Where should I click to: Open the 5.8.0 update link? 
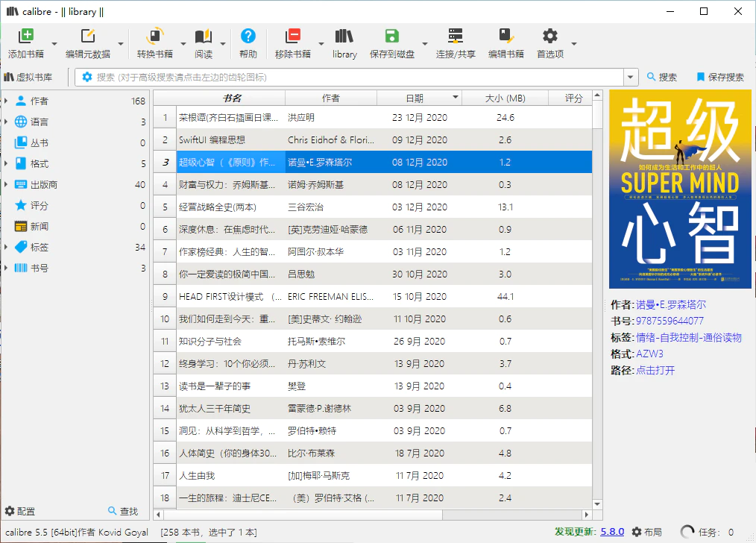(x=612, y=531)
